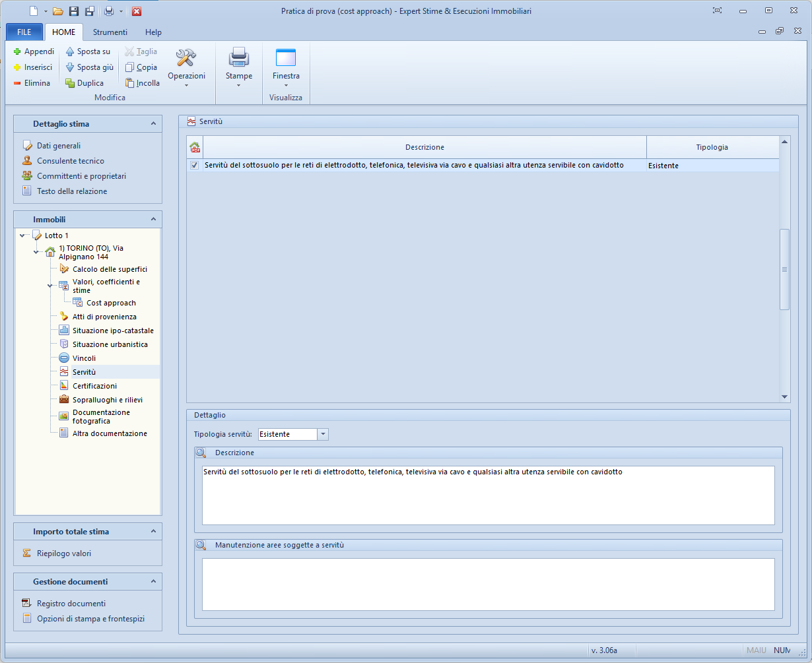The image size is (812, 663).
Task: Open the Operazioni dropdown in ribbon
Action: 186,67
